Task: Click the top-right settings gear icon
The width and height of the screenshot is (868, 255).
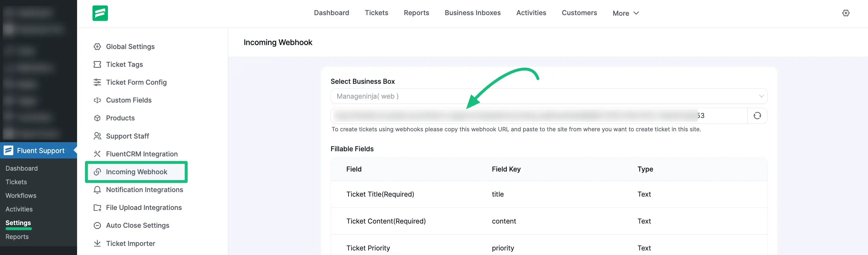Action: [846, 13]
